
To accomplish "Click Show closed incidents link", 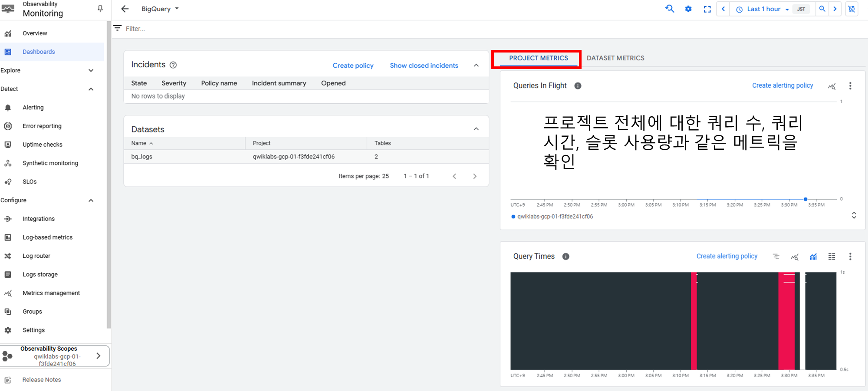I will point(424,66).
